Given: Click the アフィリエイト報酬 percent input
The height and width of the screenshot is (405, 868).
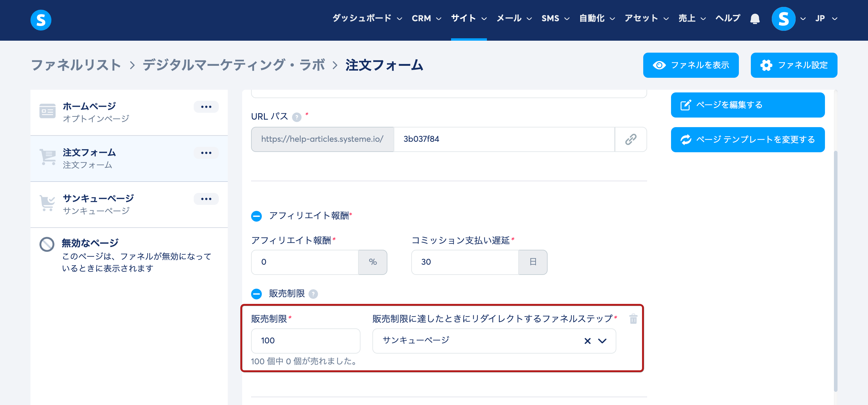Looking at the screenshot, I should [305, 262].
